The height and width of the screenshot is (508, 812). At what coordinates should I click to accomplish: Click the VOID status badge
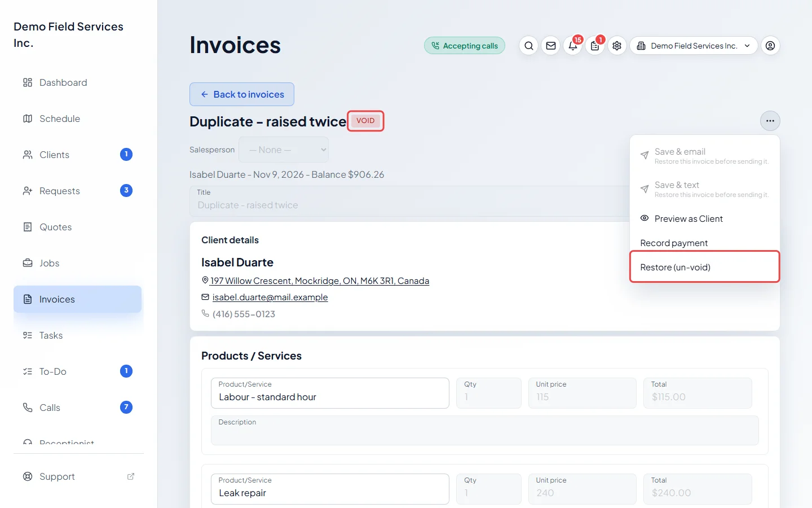click(365, 121)
